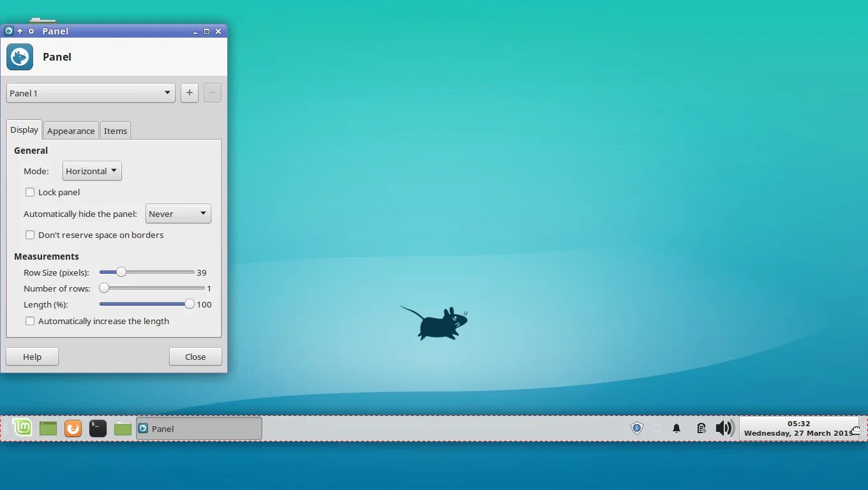The width and height of the screenshot is (868, 490).
Task: Open the clock showing 05:32
Action: pos(798,428)
